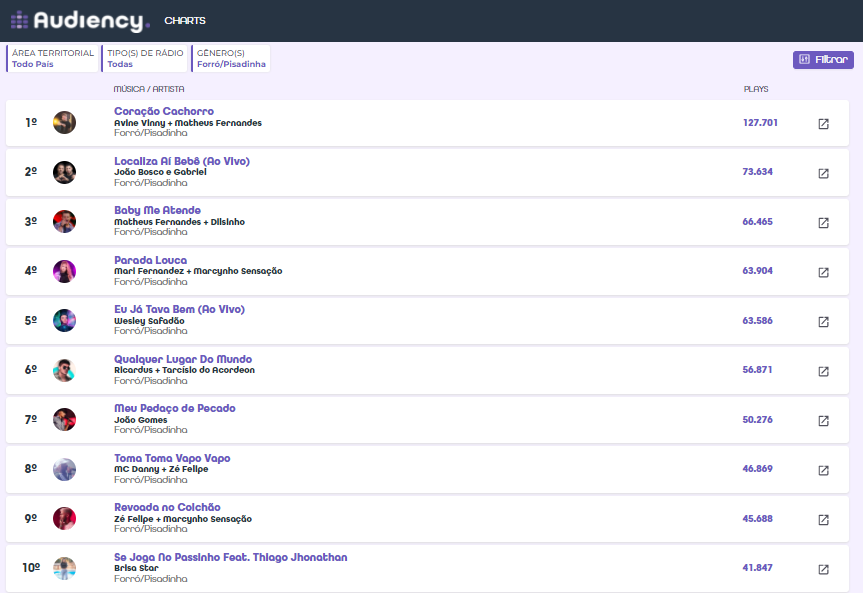Open the song Localiza Aí Bebê (Ao Vivo)

coord(182,161)
